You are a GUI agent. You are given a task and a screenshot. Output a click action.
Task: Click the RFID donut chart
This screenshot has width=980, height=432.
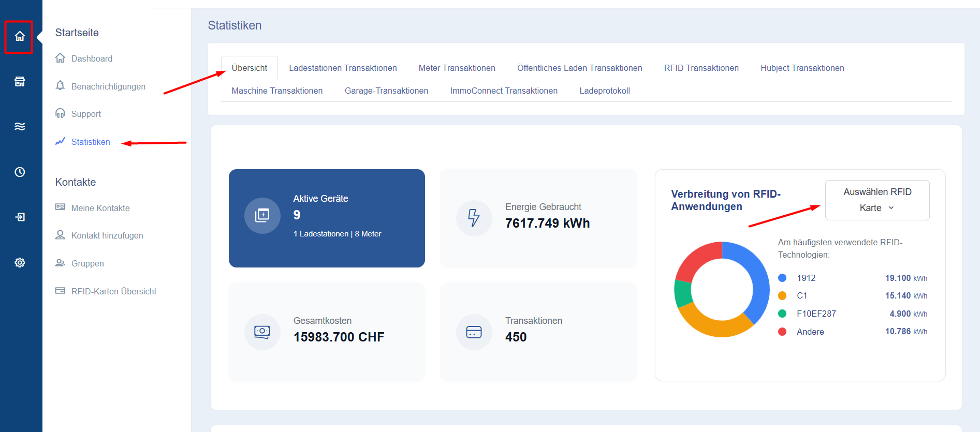(722, 289)
